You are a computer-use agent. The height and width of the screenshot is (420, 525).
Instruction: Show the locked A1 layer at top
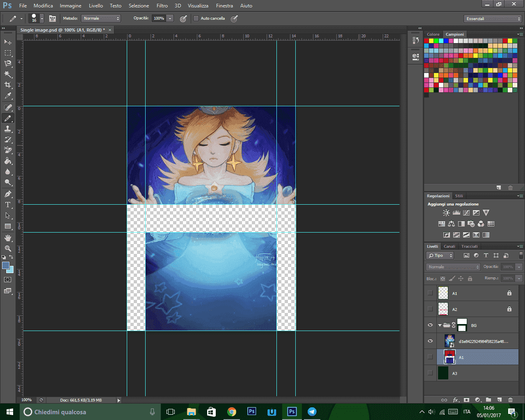(430, 293)
